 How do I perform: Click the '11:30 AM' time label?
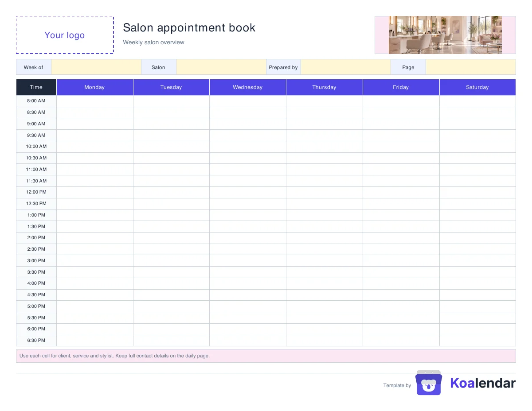click(x=36, y=181)
